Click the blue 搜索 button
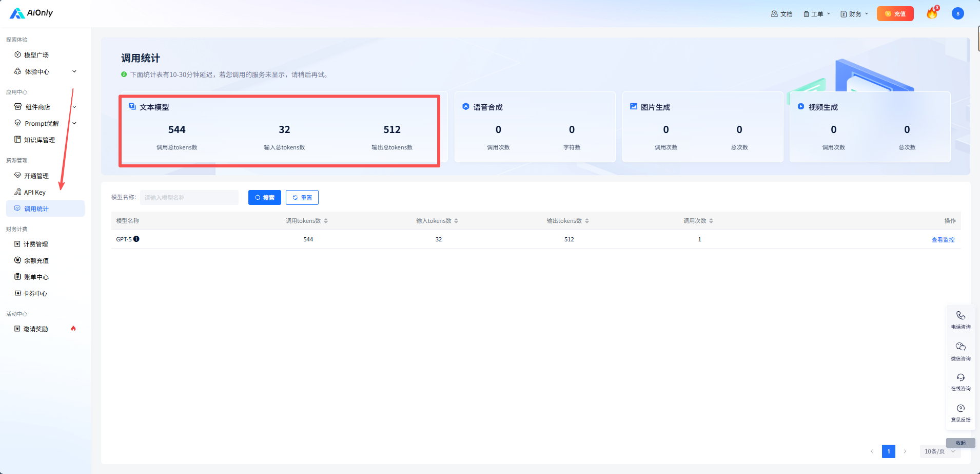The image size is (980, 474). (265, 197)
